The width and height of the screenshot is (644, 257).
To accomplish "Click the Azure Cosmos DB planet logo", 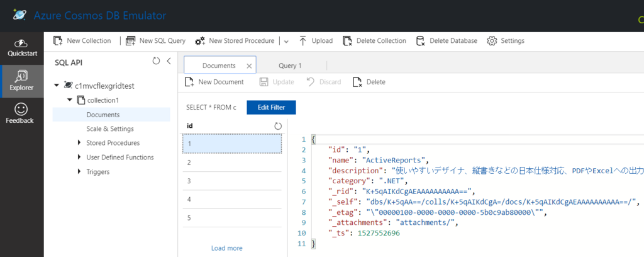I will point(19,14).
